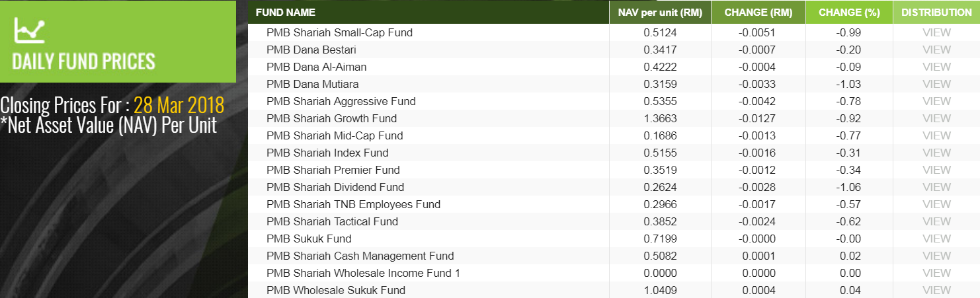
Task: Click the DAILY FUND PRICES green banner
Action: pos(118,42)
